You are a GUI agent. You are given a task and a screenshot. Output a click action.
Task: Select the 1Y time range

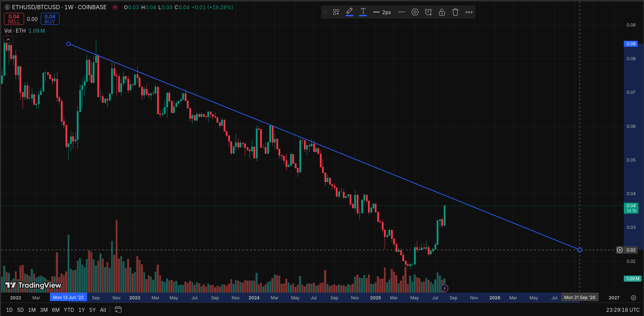point(82,310)
